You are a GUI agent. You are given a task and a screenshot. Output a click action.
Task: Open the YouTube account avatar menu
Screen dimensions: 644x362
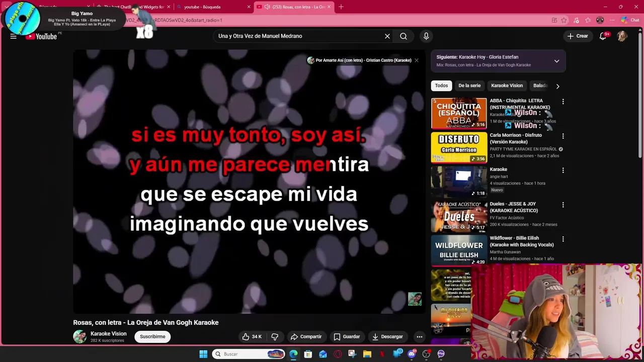(x=622, y=36)
